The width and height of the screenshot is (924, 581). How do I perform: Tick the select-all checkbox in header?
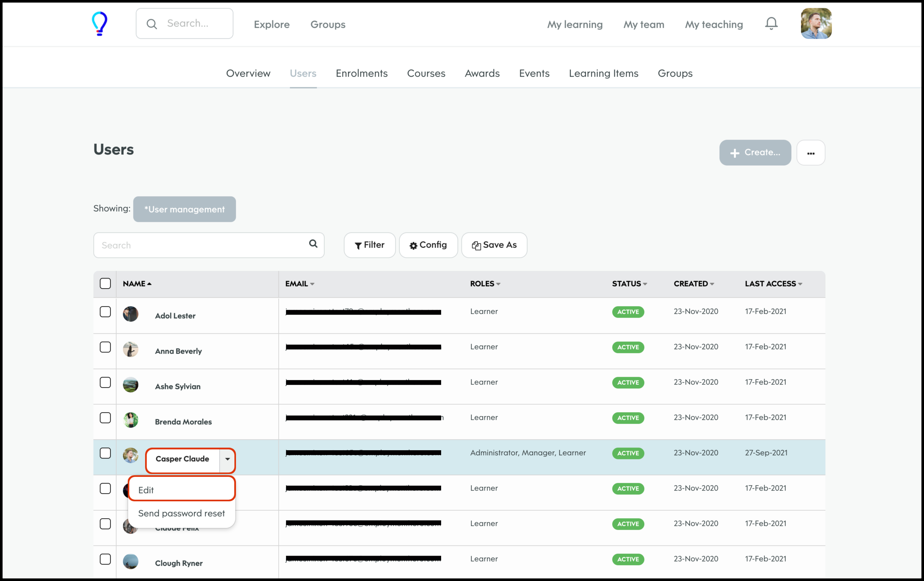(x=105, y=284)
